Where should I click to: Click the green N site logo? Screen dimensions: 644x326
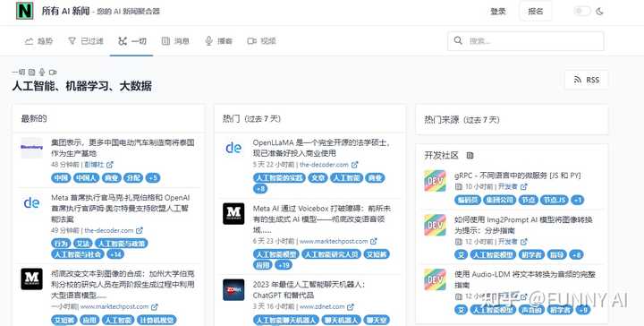pos(25,11)
